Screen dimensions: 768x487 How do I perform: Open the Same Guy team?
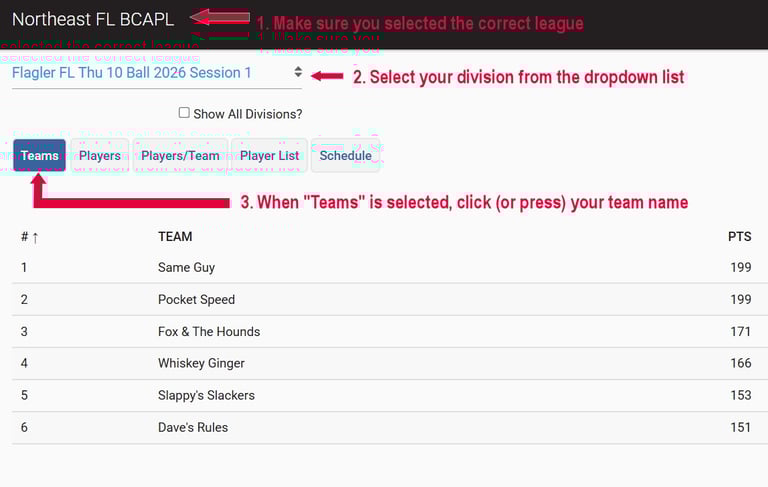(186, 268)
